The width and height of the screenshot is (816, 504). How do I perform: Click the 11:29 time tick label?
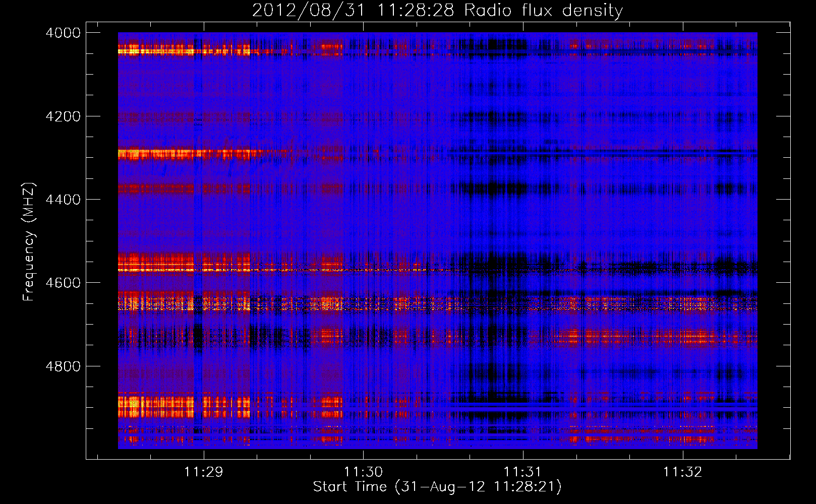point(203,472)
